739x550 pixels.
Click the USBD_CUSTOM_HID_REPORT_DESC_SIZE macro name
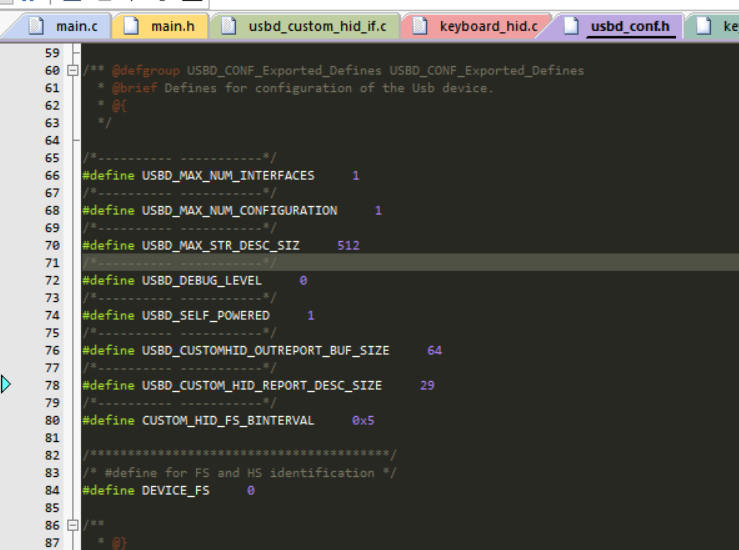tap(262, 386)
